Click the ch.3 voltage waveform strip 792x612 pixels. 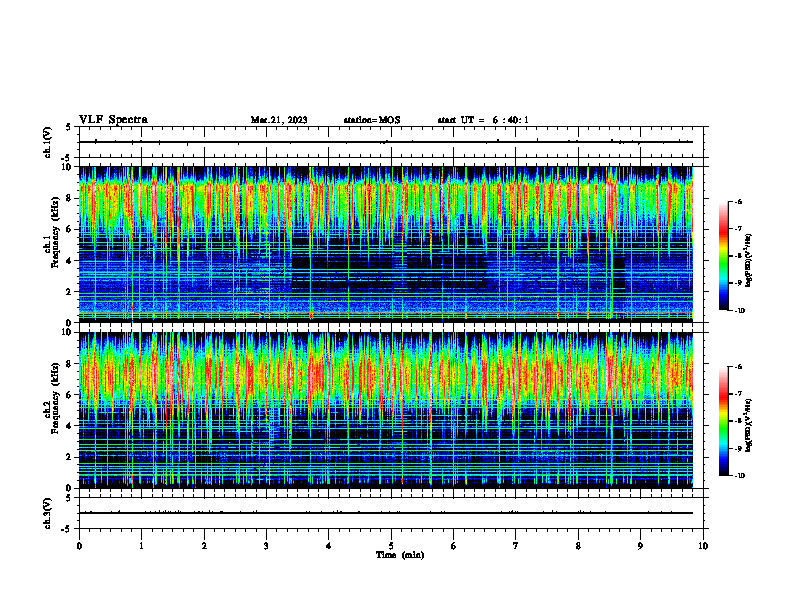393,513
